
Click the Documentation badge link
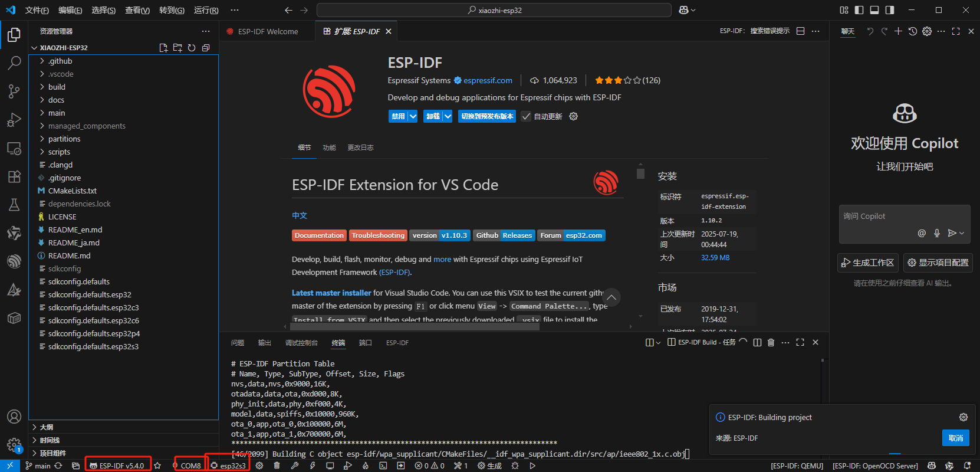tap(319, 235)
